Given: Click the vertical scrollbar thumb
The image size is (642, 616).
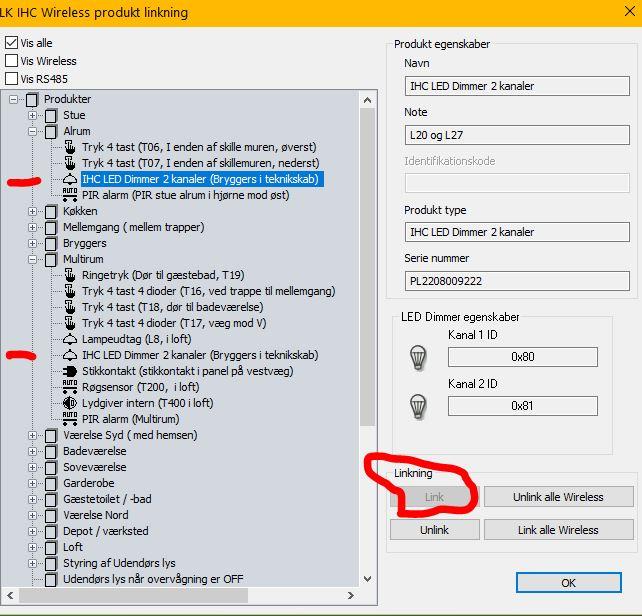Looking at the screenshot, I should 367,267.
